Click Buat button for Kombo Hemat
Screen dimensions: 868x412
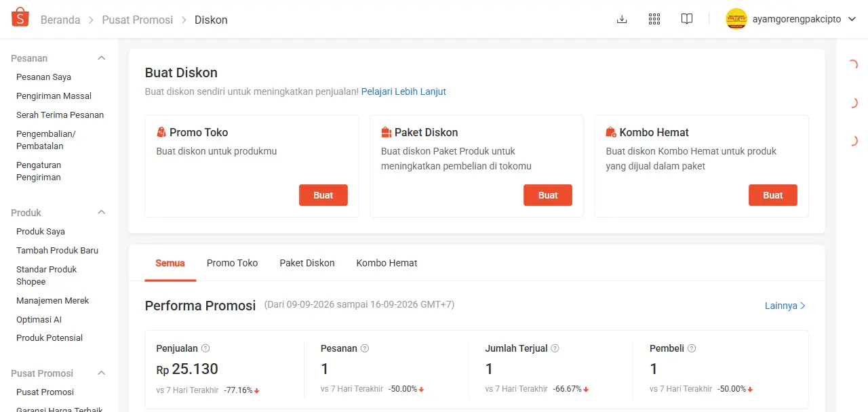click(x=773, y=195)
